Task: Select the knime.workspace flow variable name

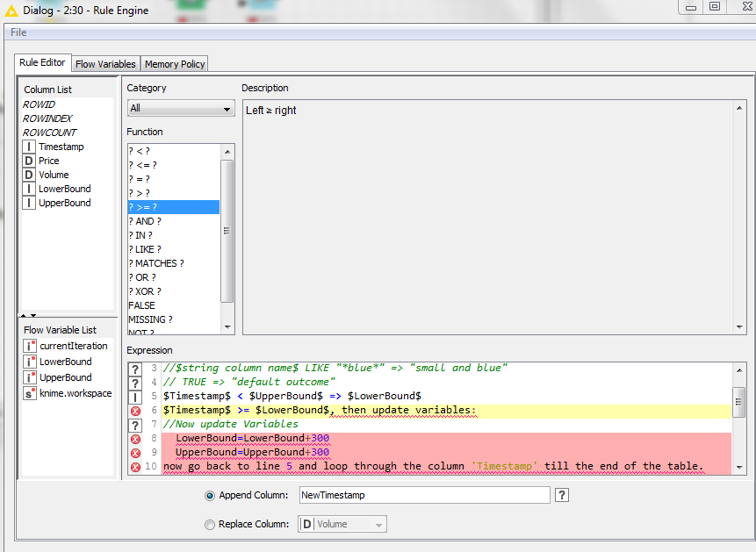Action: pyautogui.click(x=76, y=393)
